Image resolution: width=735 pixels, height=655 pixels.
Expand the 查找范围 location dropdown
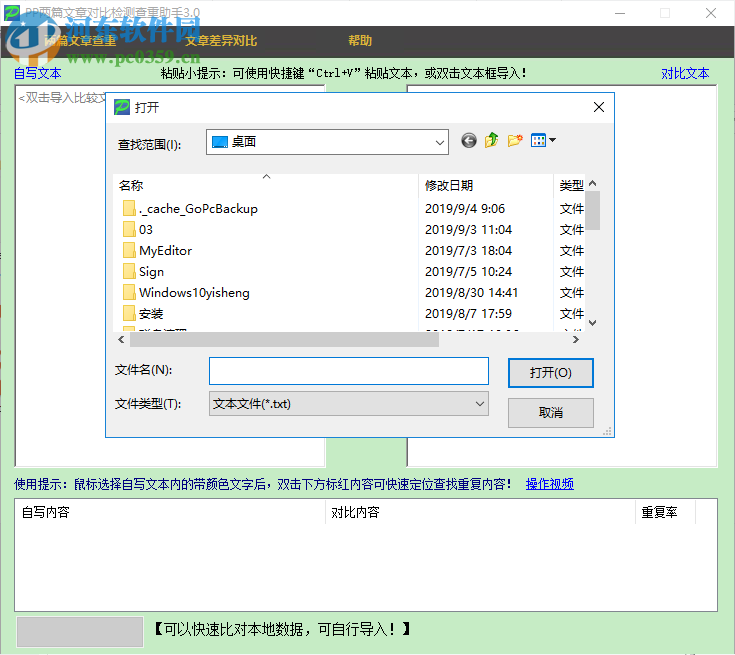tap(439, 142)
